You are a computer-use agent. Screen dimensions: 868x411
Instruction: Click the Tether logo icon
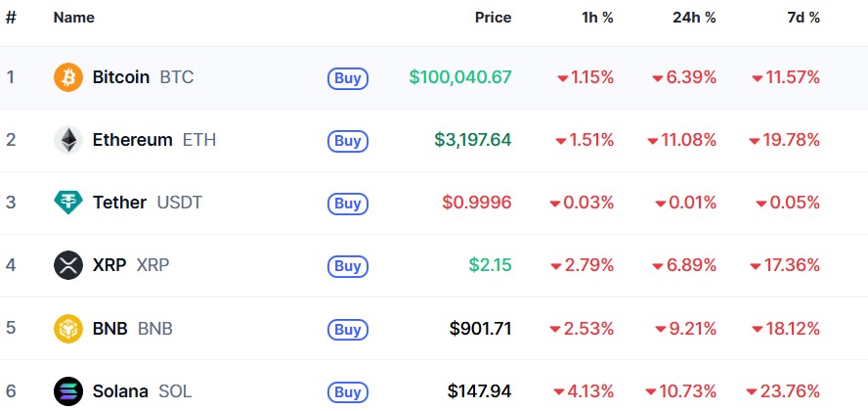tap(68, 203)
